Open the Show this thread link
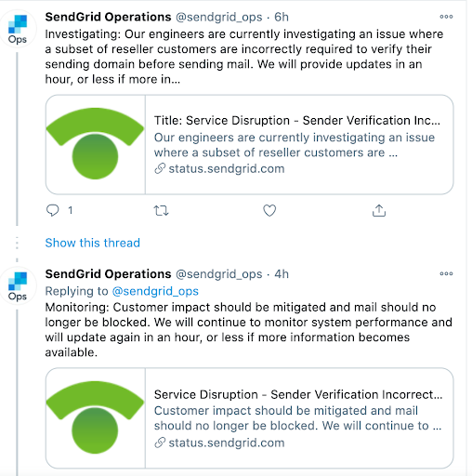Viewport: 472px width, 476px height. point(93,243)
